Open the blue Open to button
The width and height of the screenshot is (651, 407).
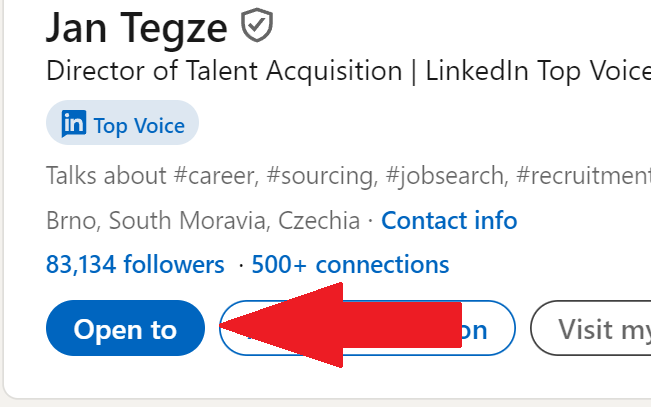click(x=125, y=328)
